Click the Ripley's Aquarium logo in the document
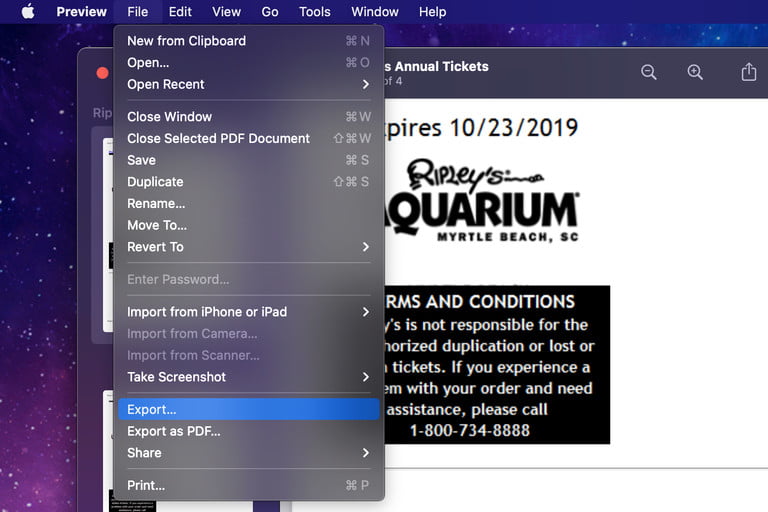768x512 pixels. pos(482,201)
